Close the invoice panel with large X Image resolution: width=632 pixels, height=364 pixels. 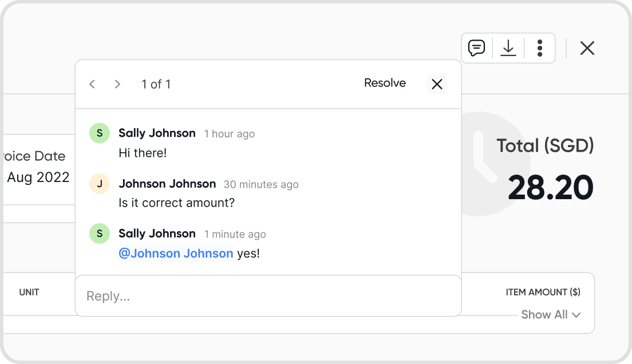(x=587, y=48)
